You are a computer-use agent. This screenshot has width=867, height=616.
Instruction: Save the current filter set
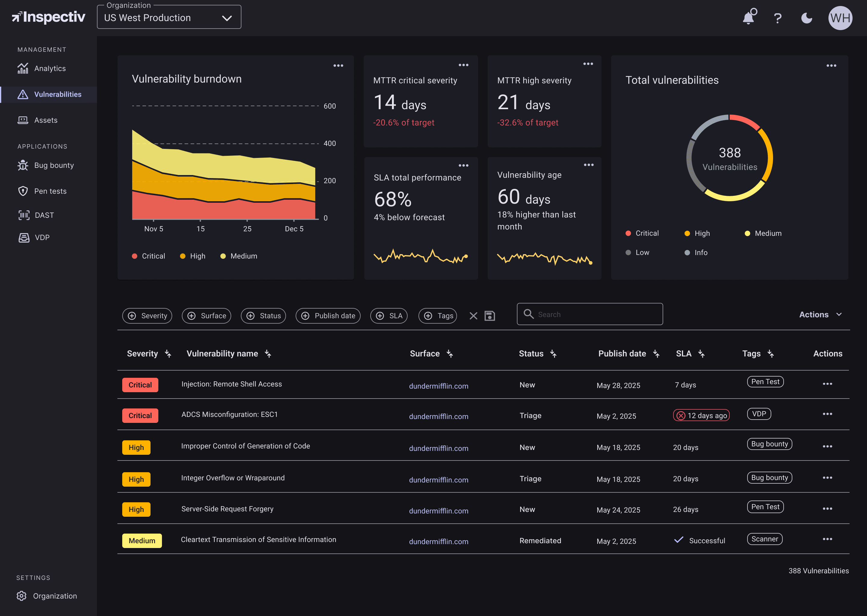pyautogui.click(x=490, y=316)
